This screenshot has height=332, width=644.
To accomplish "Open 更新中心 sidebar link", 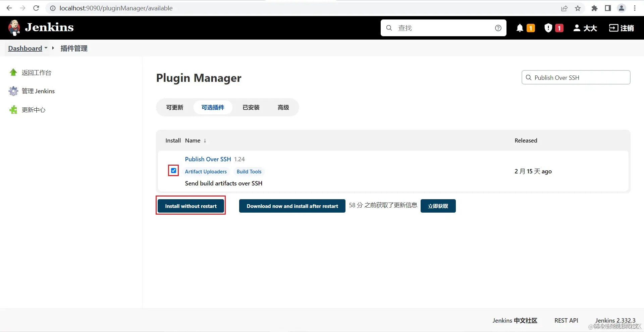I will pos(34,110).
